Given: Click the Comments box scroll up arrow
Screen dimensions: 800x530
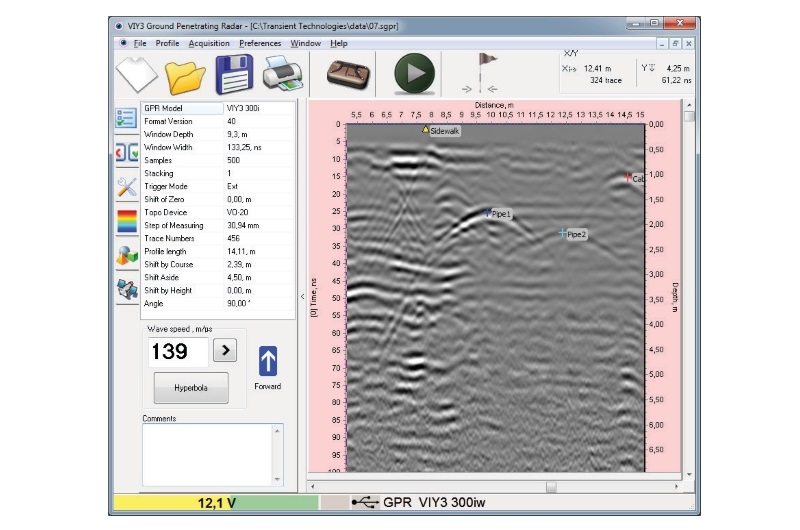Looking at the screenshot, I should [278, 431].
